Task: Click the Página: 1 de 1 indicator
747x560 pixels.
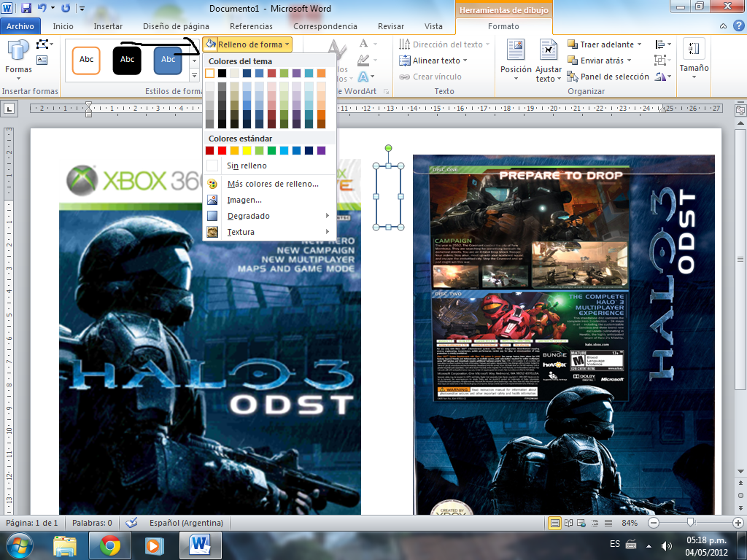Action: [x=32, y=523]
